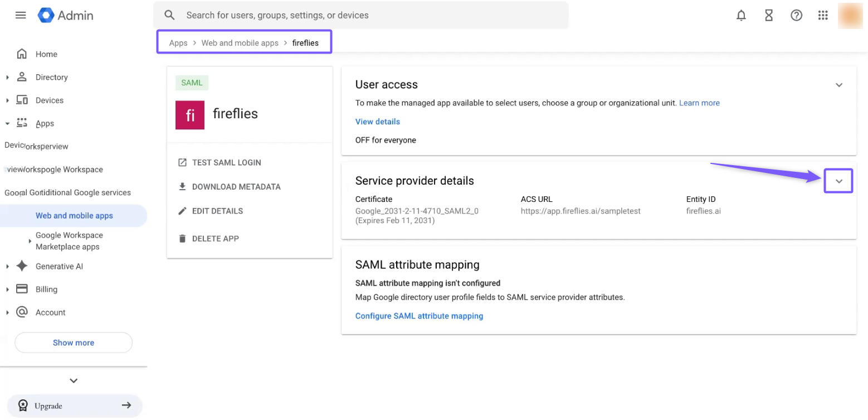Open the hourglass tasks icon
Image resolution: width=868 pixels, height=420 pixels.
tap(769, 16)
